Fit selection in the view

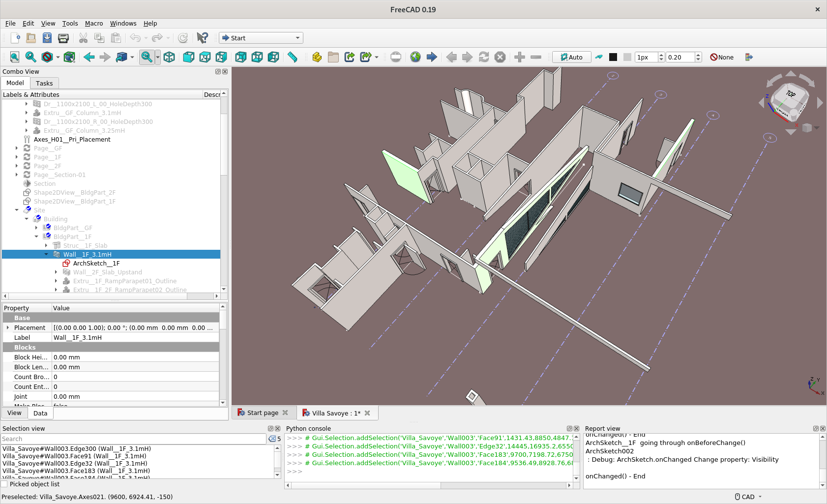pos(31,57)
